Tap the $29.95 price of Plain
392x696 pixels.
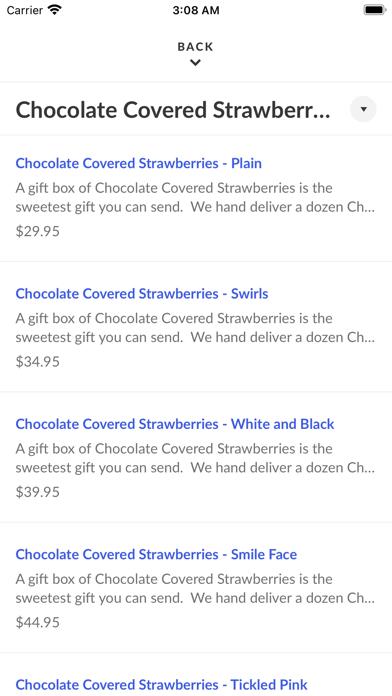(x=37, y=232)
